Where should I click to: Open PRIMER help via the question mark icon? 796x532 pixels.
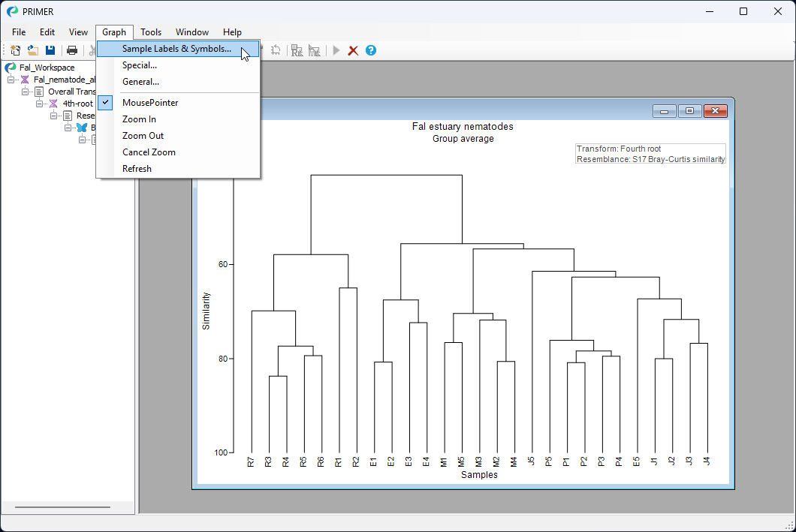(x=370, y=50)
